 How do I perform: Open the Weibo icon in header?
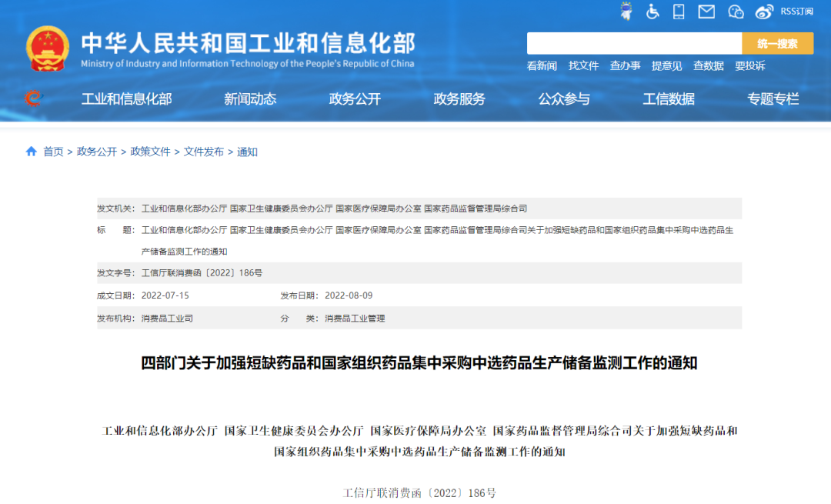click(764, 11)
